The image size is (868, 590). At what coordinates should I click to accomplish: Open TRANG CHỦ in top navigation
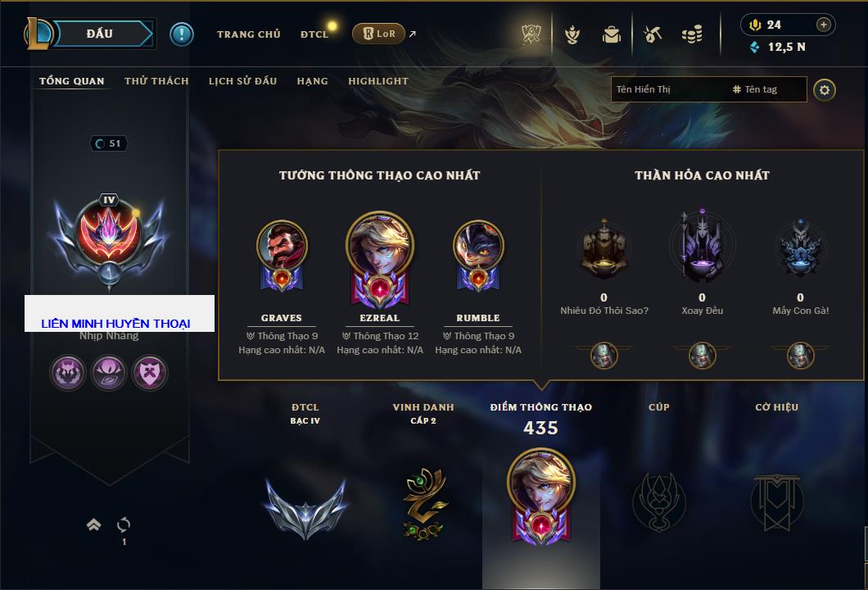tap(249, 34)
